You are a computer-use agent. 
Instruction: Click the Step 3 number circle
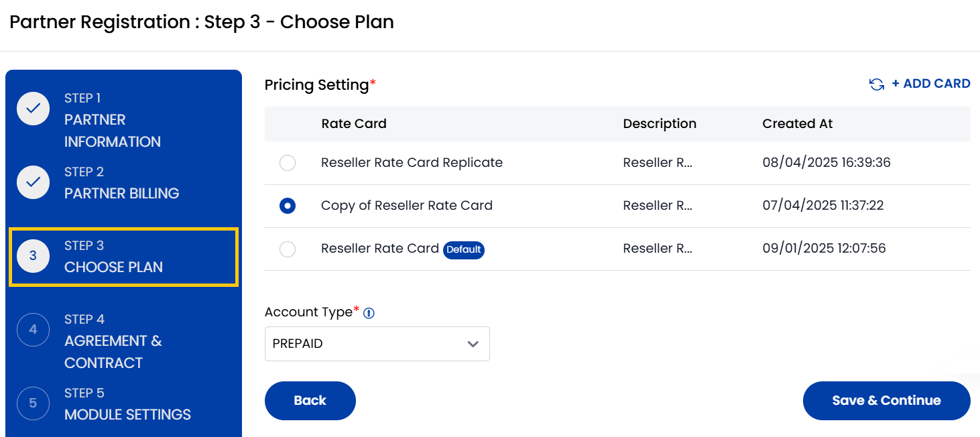(33, 256)
